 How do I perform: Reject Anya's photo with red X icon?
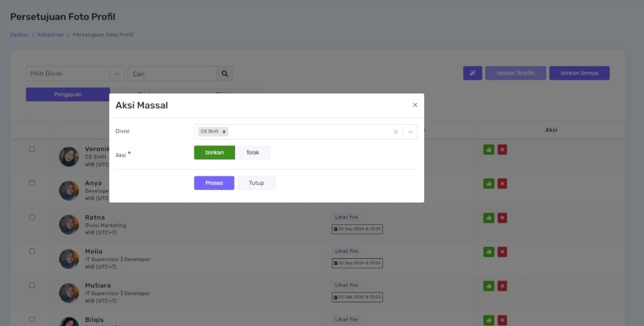tap(502, 183)
